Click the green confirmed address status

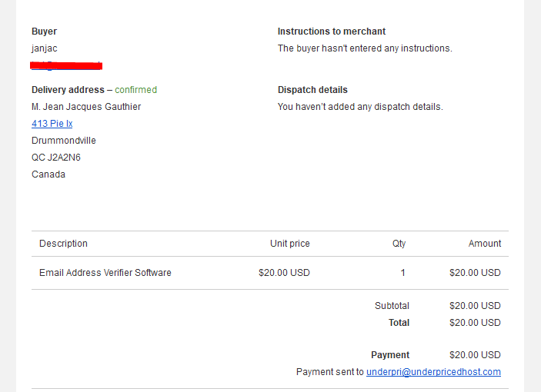pyautogui.click(x=136, y=90)
